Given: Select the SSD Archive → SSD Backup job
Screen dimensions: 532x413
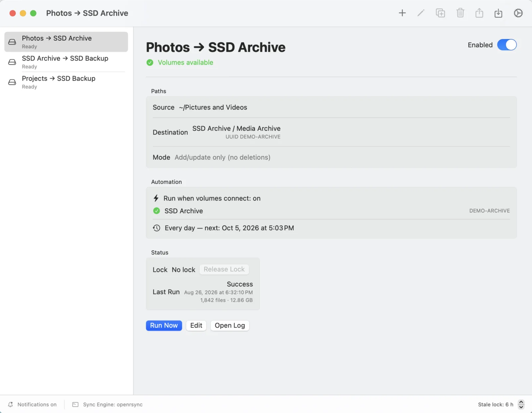Looking at the screenshot, I should click(66, 62).
